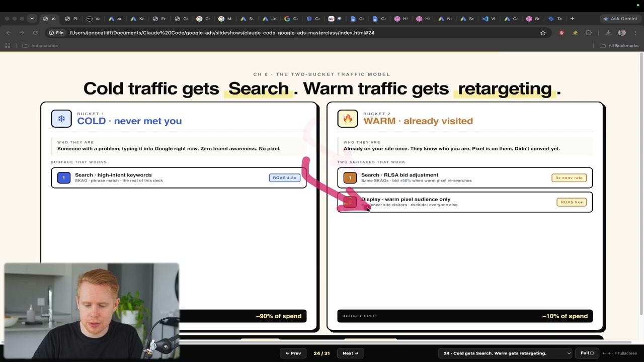Bookmark this page with the star icon
The height and width of the screenshot is (362, 644).
543,33
